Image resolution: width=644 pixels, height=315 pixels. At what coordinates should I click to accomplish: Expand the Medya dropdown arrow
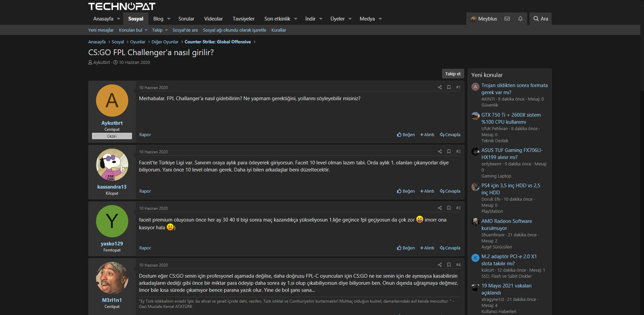pyautogui.click(x=380, y=19)
